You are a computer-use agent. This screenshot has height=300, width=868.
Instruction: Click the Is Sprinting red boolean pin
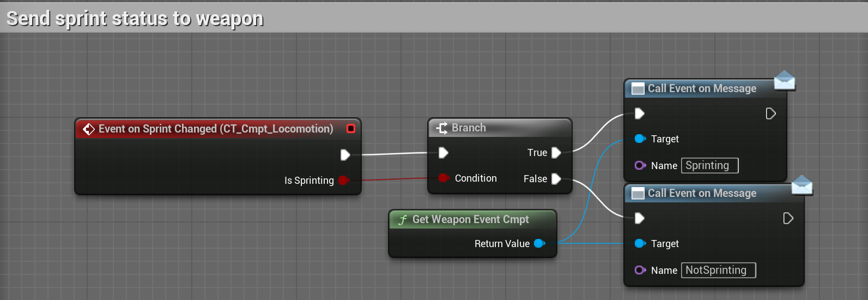(x=343, y=180)
